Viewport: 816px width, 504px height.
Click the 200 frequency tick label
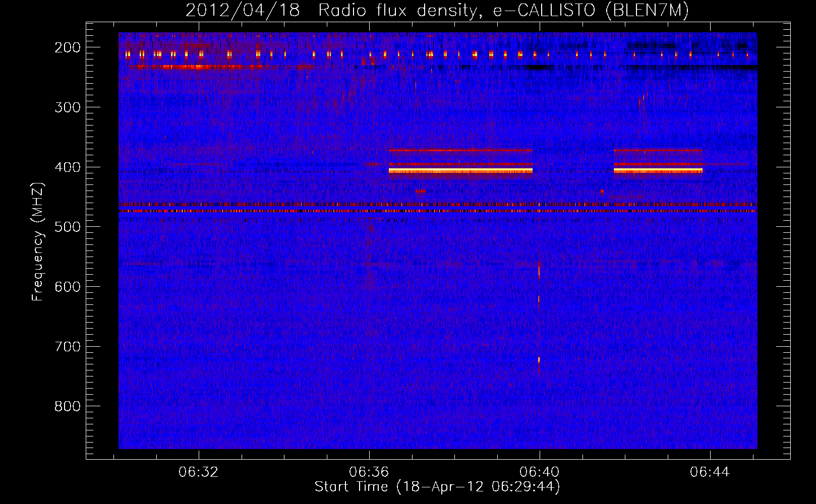[68, 47]
